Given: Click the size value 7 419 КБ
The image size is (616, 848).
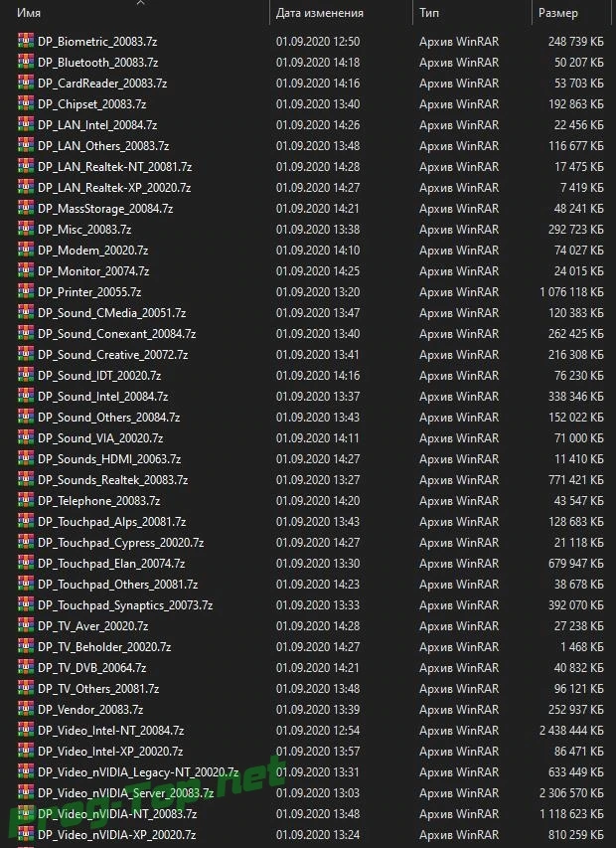Looking at the screenshot, I should pos(582,187).
